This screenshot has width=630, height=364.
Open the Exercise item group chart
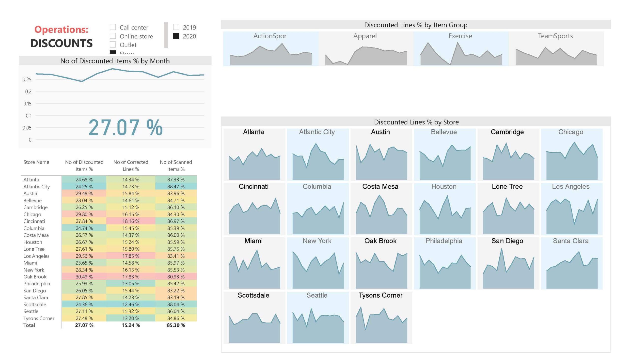click(461, 49)
